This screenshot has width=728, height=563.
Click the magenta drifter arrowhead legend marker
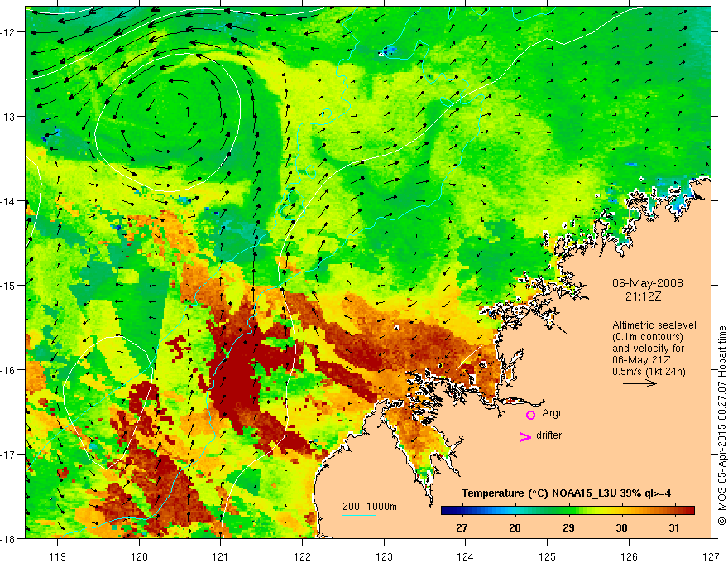coord(524,436)
